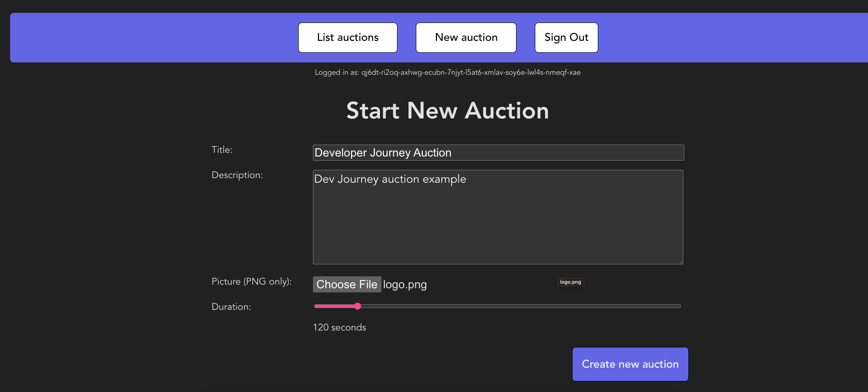
Task: Click the Description field label
Action: pos(237,175)
